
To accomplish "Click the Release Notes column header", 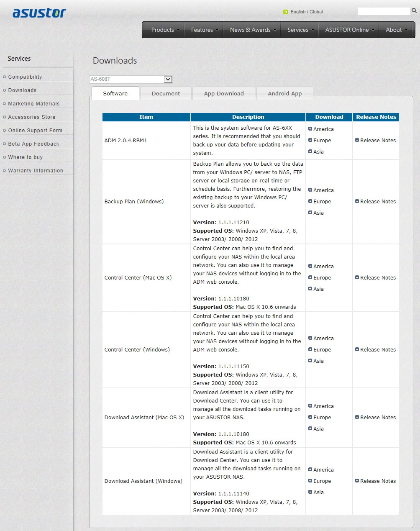I will (376, 117).
